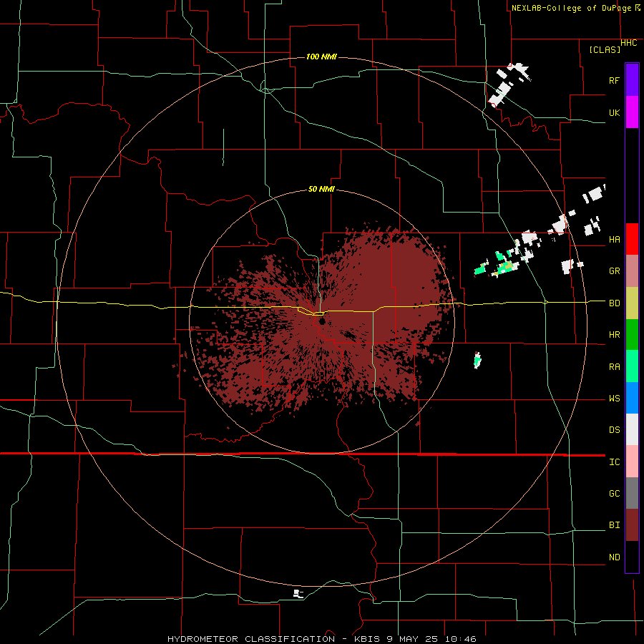Click the HHC product label

tap(629, 43)
